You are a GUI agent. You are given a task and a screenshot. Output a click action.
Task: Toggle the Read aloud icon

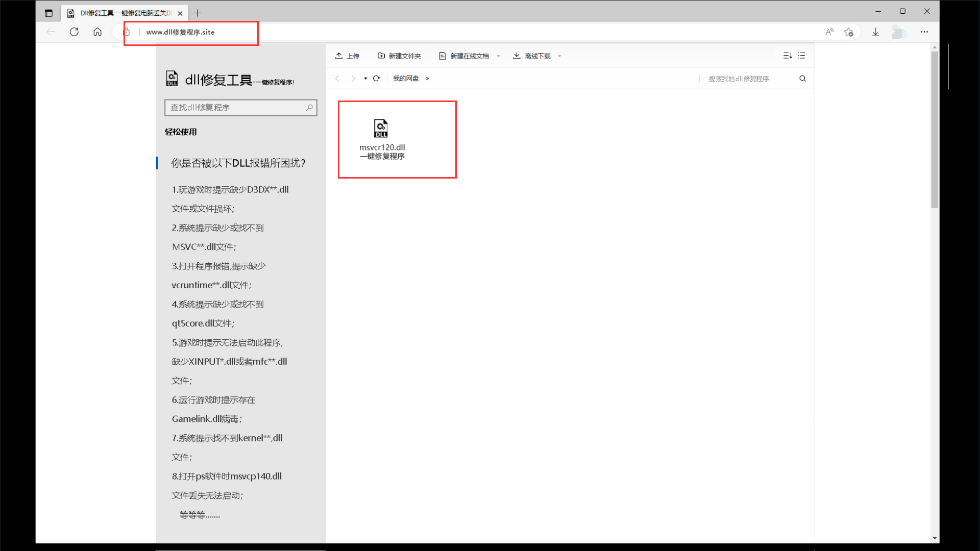click(x=829, y=32)
